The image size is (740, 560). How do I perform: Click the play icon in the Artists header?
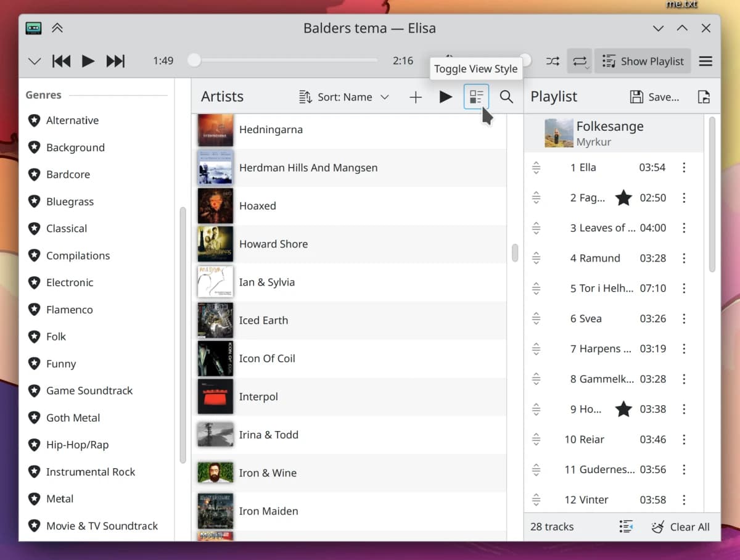(x=445, y=97)
